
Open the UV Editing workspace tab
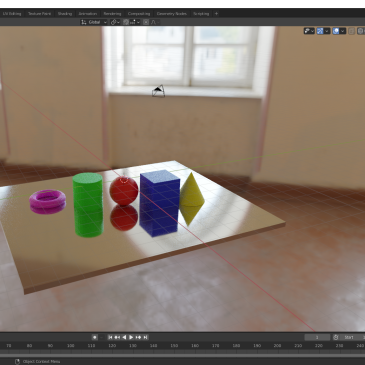[x=12, y=14]
